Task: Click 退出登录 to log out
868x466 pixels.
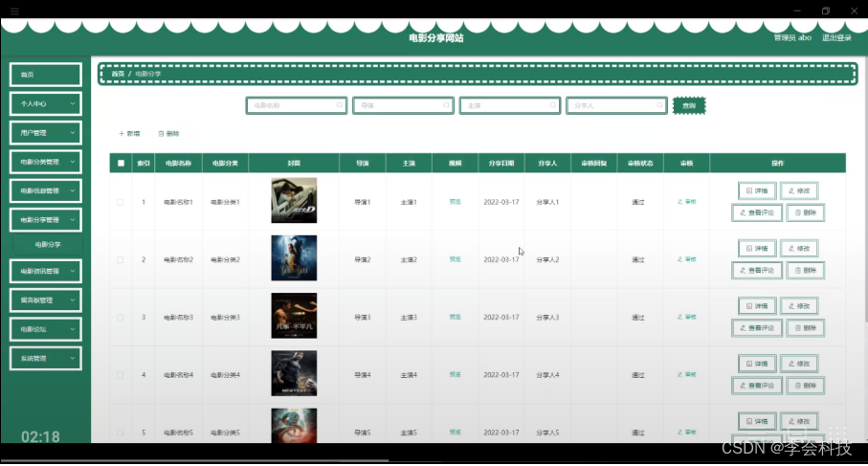Action: click(x=836, y=37)
